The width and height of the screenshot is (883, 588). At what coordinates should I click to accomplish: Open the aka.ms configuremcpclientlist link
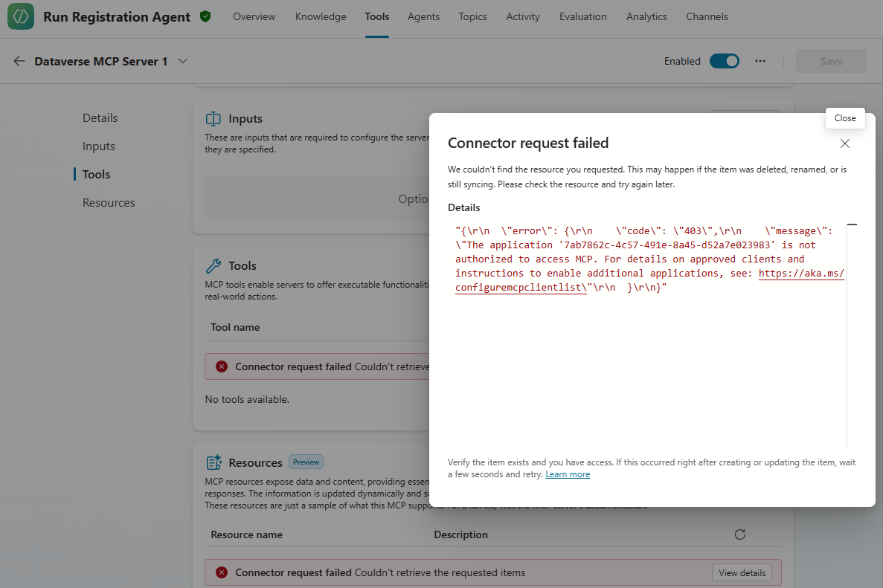pyautogui.click(x=801, y=274)
